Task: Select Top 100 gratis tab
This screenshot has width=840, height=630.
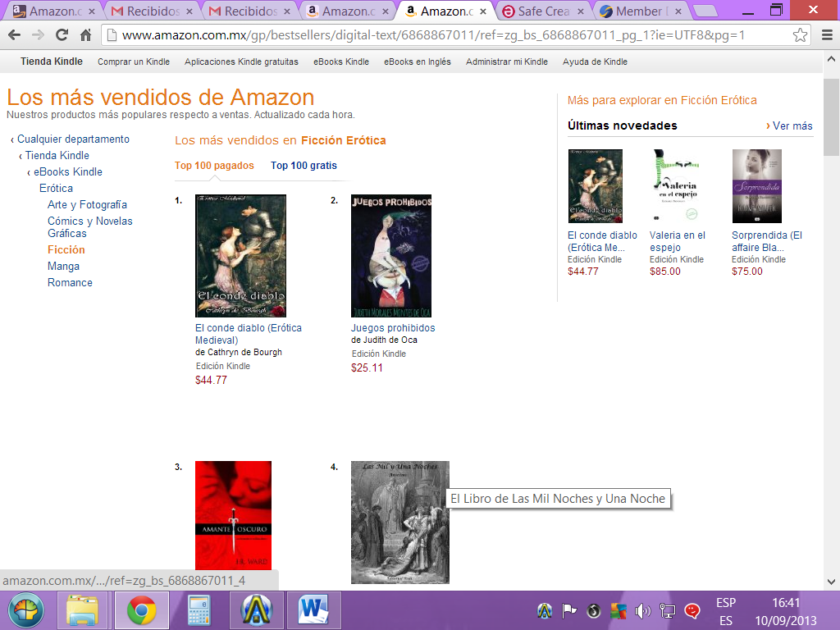Action: [x=304, y=166]
